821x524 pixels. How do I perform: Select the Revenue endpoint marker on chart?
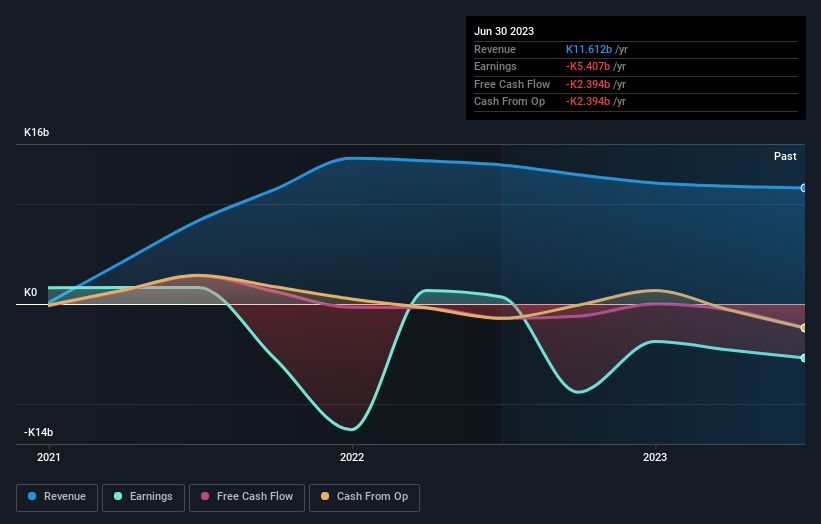pyautogui.click(x=804, y=188)
